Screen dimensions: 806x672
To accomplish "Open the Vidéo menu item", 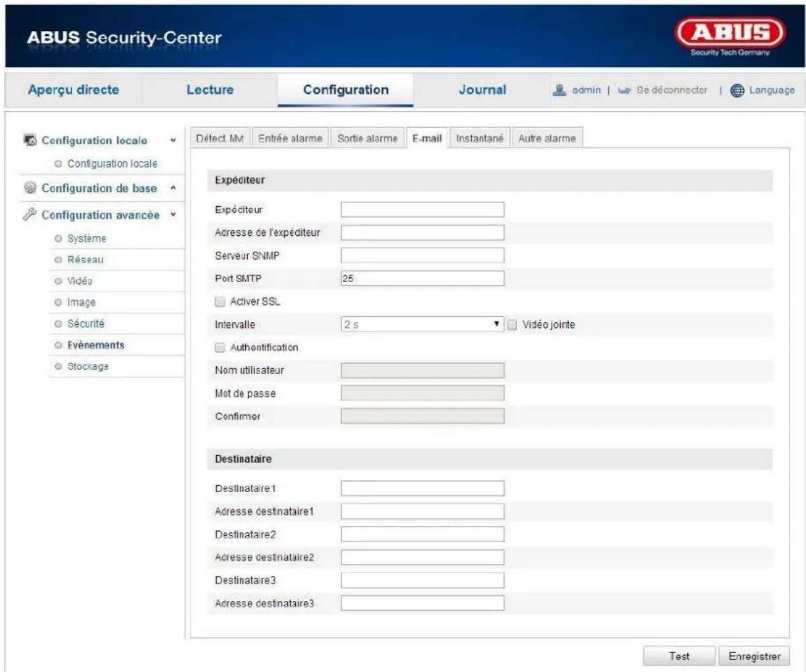I will 80,281.
